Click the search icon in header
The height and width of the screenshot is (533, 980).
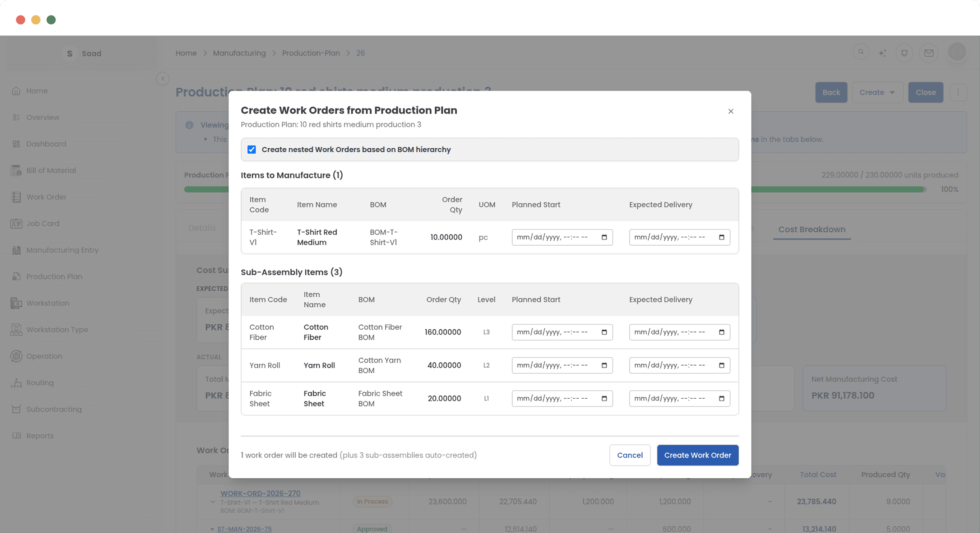[x=861, y=52]
